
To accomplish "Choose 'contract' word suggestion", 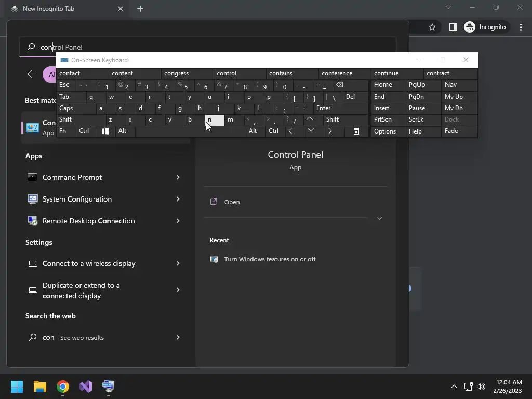I will 450,73.
